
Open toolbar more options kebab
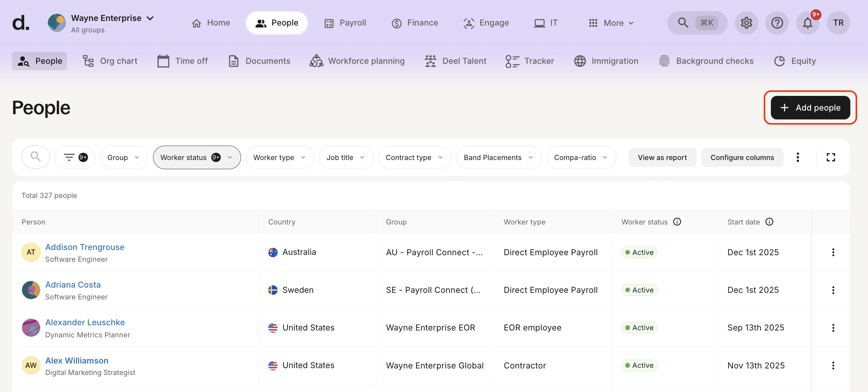(x=798, y=157)
